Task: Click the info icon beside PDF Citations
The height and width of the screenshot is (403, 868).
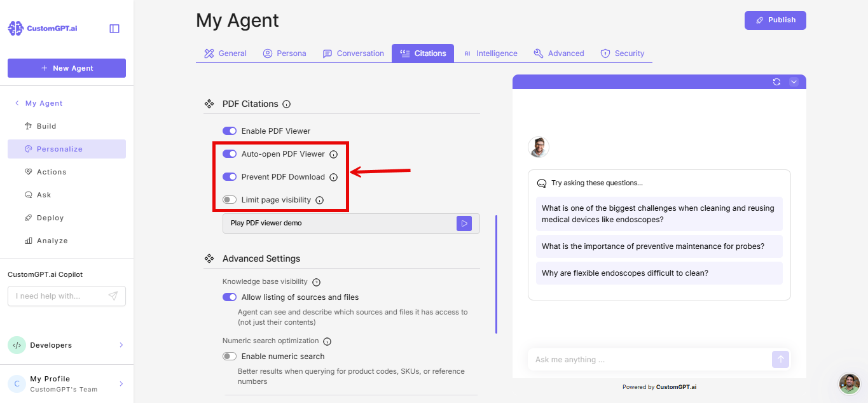Action: click(x=287, y=104)
